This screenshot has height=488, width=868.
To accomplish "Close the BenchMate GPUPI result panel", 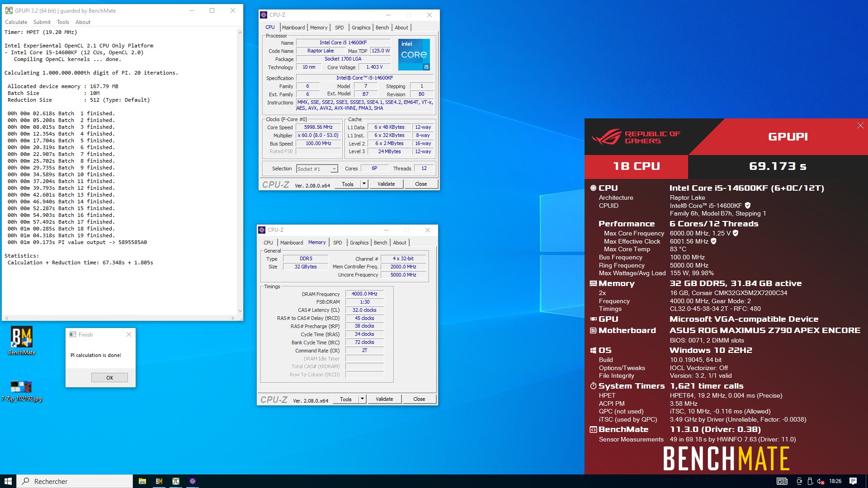I will point(860,126).
